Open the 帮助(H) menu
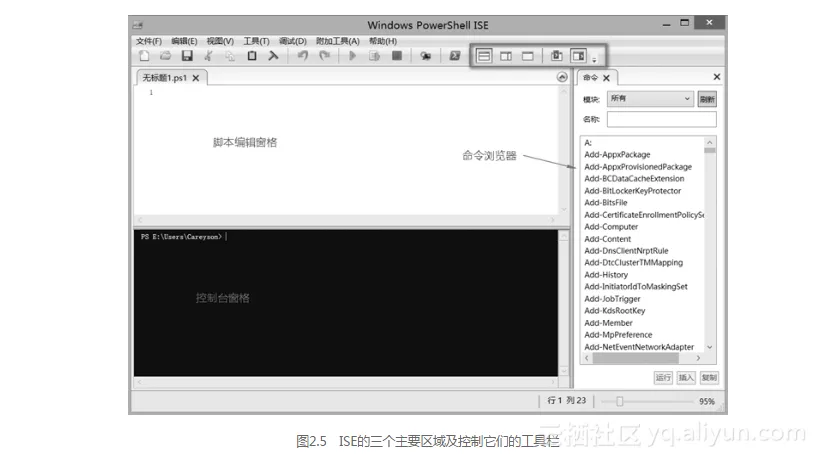The image size is (817, 458). coord(383,41)
